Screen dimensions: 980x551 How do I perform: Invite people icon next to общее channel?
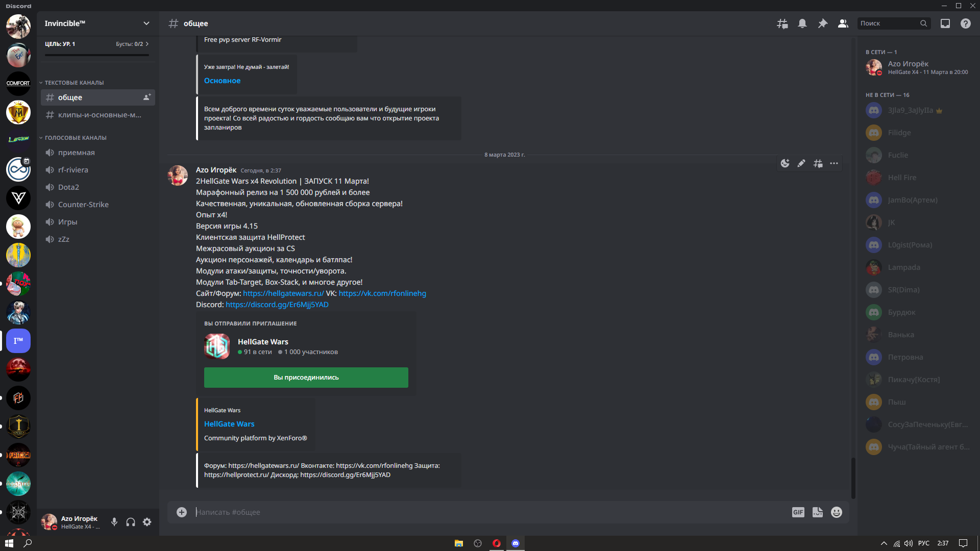147,97
